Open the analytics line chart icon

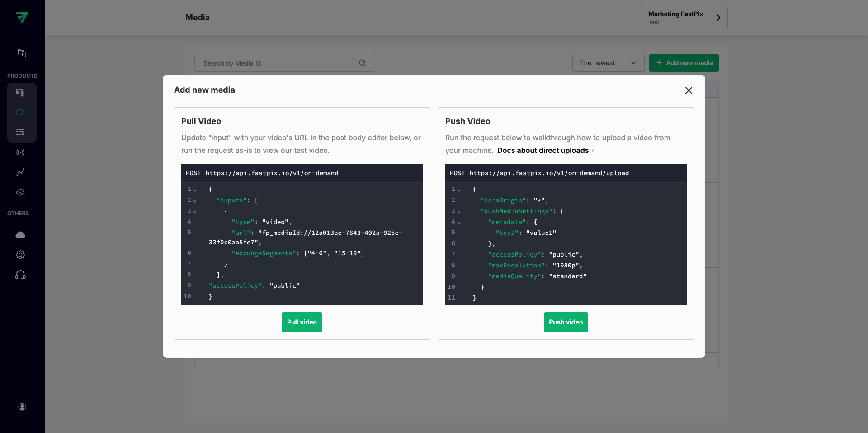coord(20,172)
